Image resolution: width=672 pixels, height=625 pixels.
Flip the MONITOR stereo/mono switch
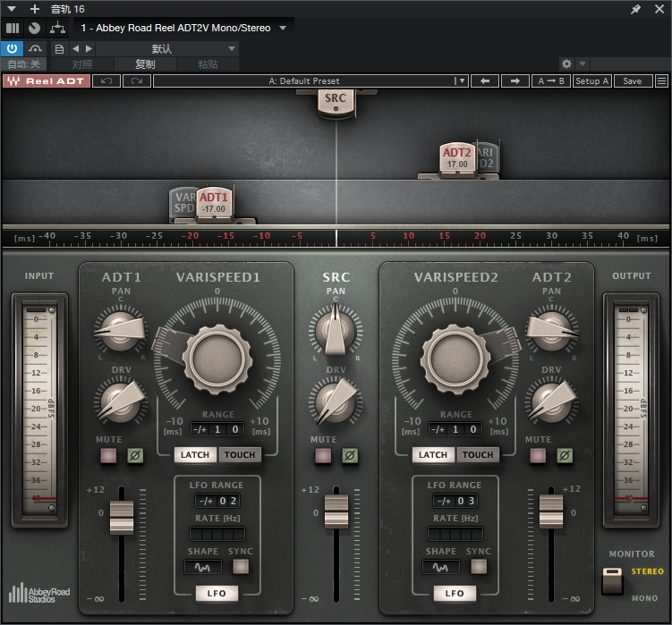coord(612,581)
